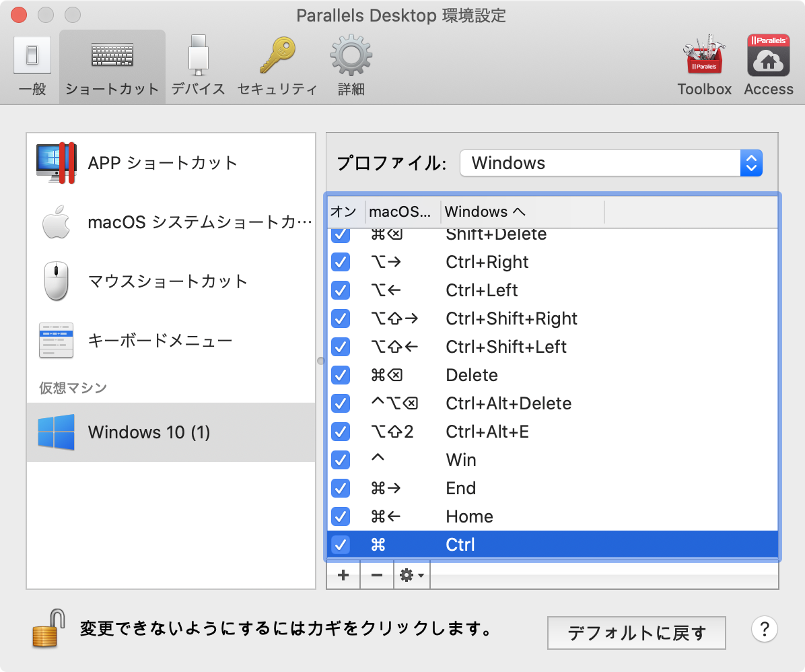Add a new shortcut with plus button

pos(343,575)
